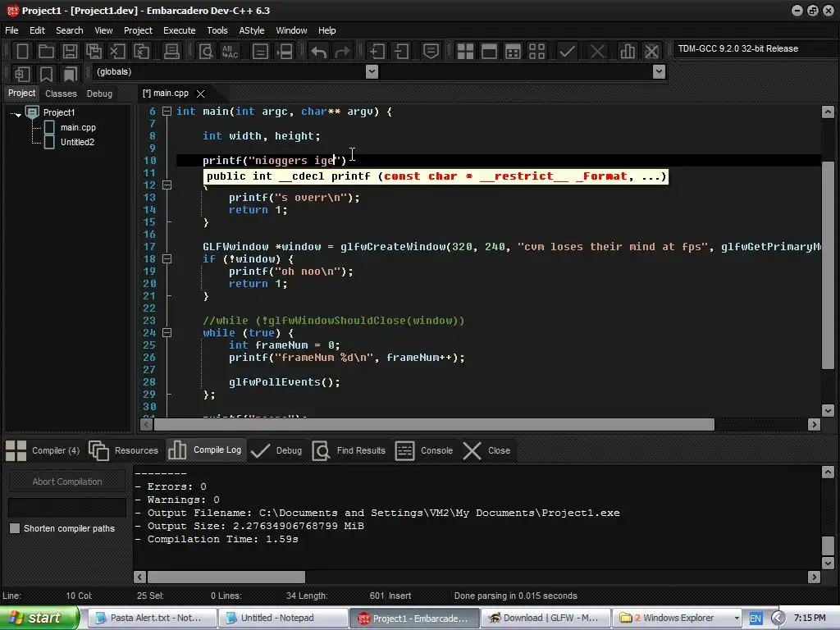840x630 pixels.
Task: Click the Goto bookmark icon
Action: [x=70, y=73]
